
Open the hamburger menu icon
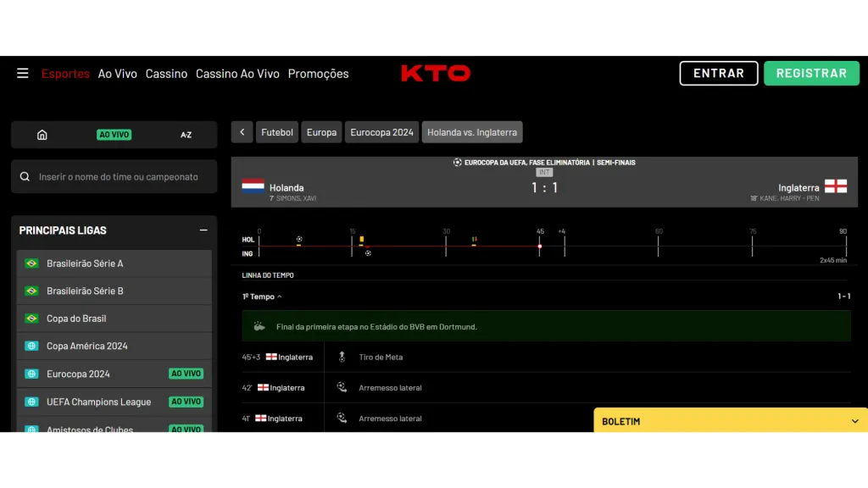click(23, 73)
